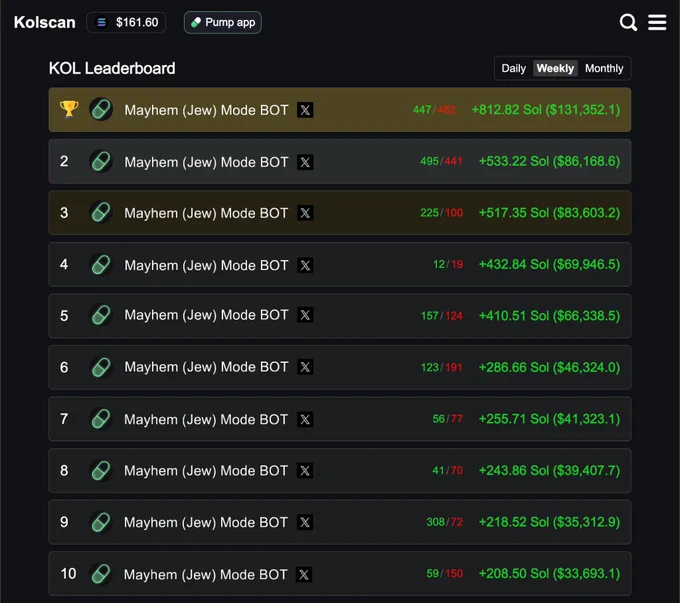
Task: Click +243.86 Sol ($39,407.7) profit value
Action: point(549,471)
